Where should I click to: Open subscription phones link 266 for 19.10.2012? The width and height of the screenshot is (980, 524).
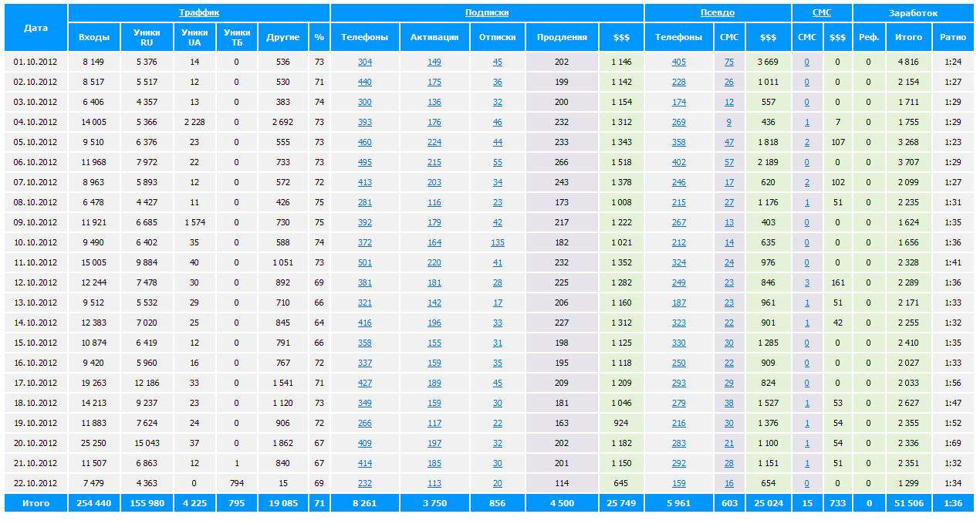[x=365, y=423]
